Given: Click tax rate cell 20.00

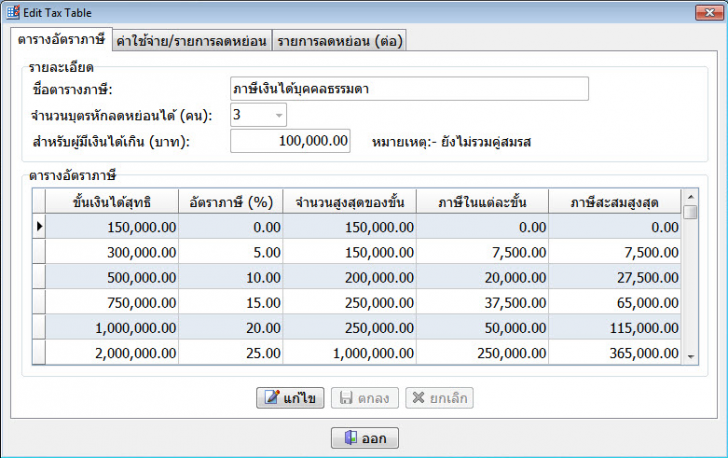Looking at the screenshot, I should (231, 327).
